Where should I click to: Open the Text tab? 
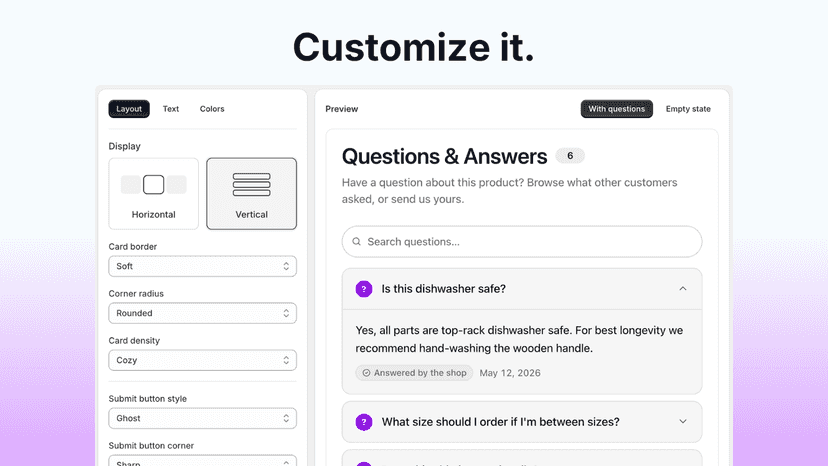171,109
